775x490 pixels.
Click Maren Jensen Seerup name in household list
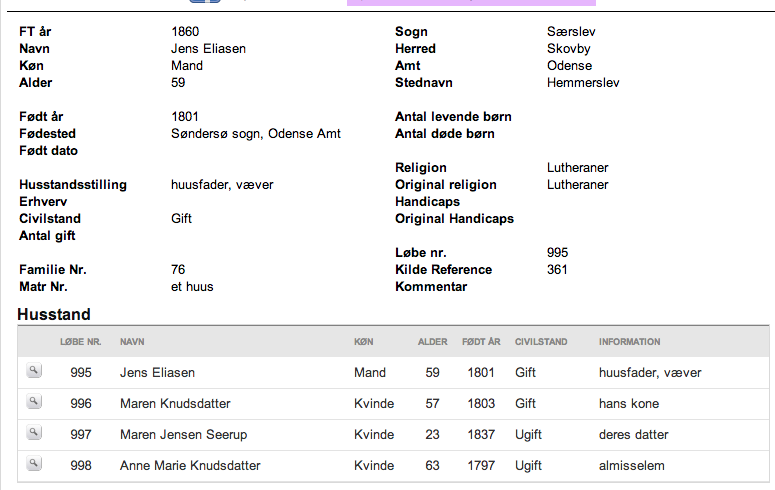[183, 435]
